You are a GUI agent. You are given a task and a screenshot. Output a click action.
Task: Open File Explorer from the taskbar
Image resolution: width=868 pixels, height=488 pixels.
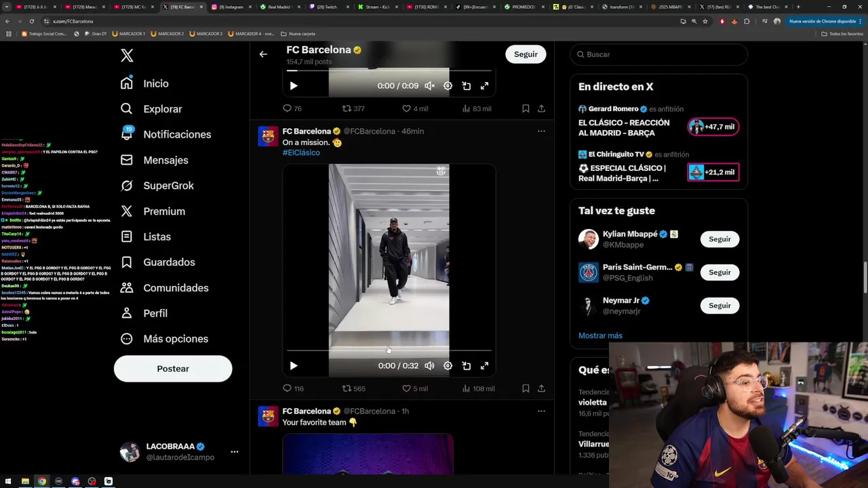click(x=25, y=481)
